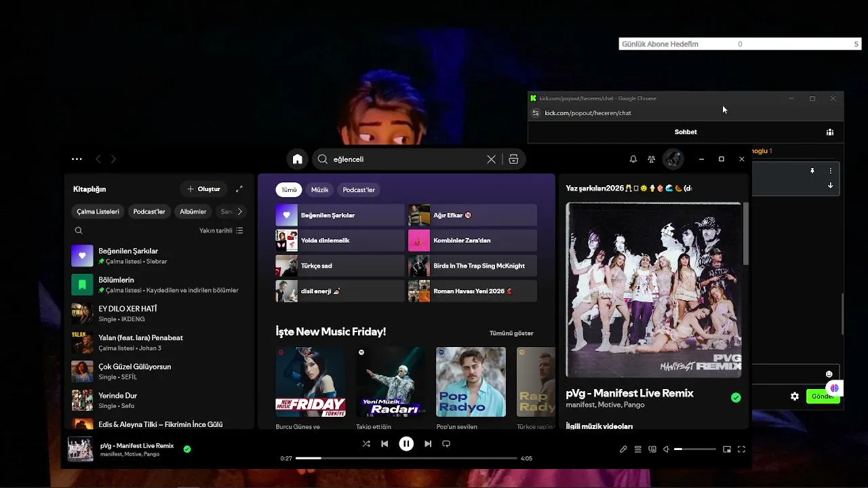Navigate forward with the right arrow
The image size is (868, 488).
tap(113, 159)
